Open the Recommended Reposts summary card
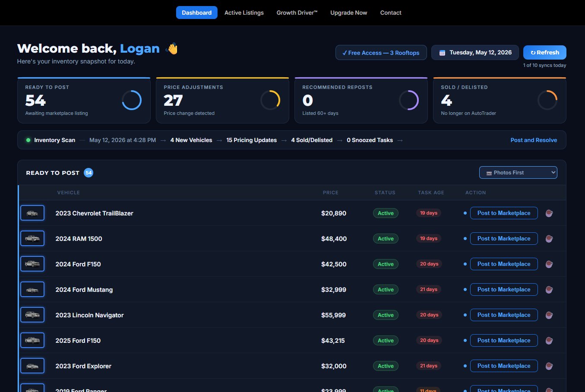 pyautogui.click(x=361, y=100)
